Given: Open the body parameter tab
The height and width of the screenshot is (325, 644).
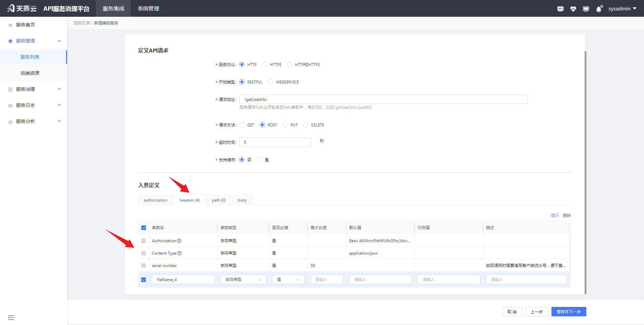Looking at the screenshot, I should click(242, 200).
